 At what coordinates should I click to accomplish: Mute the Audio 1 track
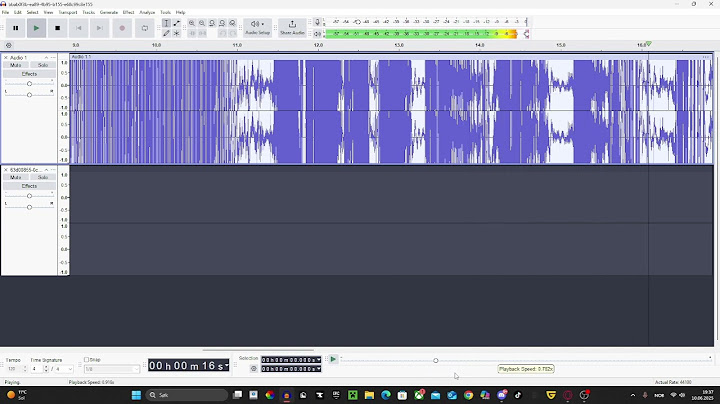click(16, 65)
